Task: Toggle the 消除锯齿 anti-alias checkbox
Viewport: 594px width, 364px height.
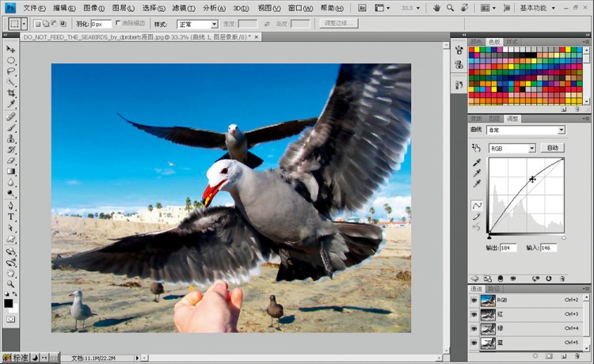Action: tap(118, 24)
